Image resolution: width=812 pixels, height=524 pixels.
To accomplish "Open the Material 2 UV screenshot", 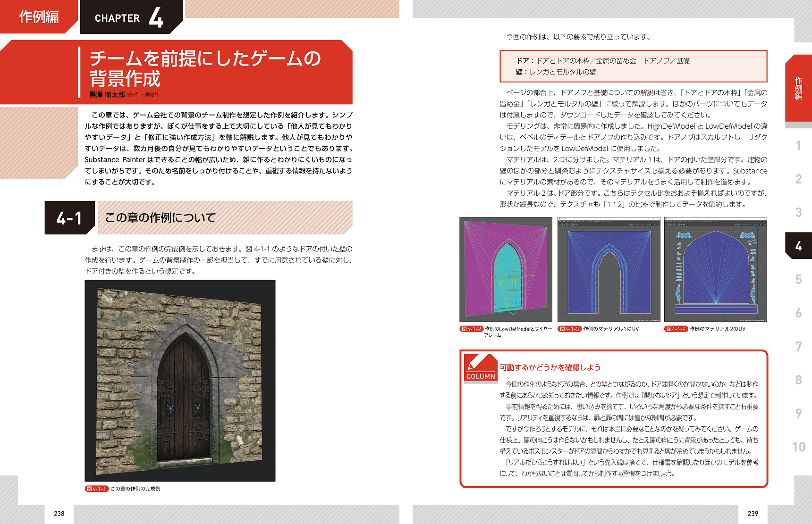I will click(x=715, y=269).
